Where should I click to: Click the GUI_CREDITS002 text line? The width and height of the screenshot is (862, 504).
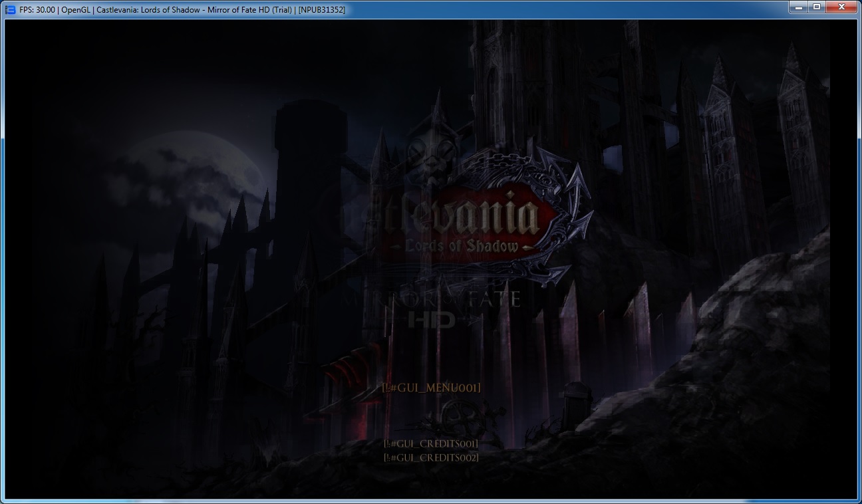(x=431, y=457)
